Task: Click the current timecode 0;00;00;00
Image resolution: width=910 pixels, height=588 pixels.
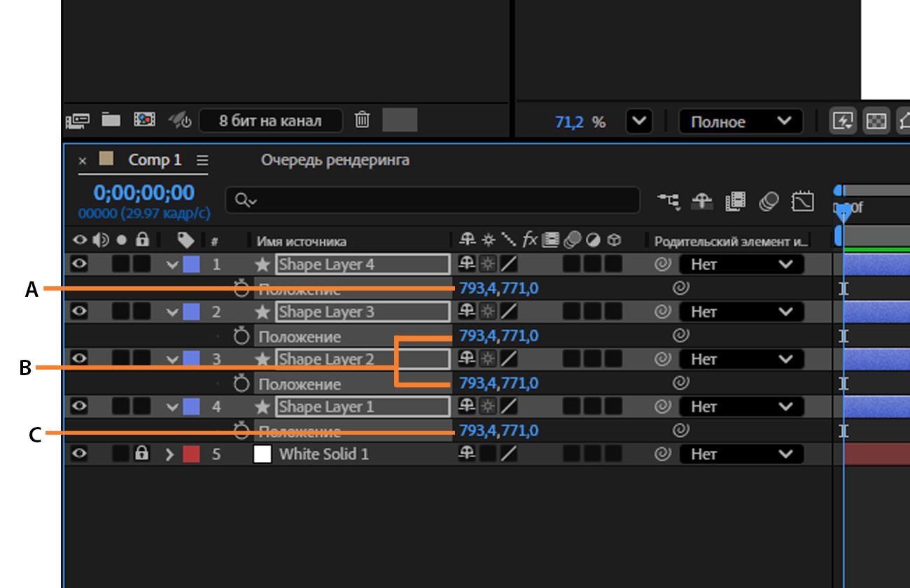Action: 144,192
